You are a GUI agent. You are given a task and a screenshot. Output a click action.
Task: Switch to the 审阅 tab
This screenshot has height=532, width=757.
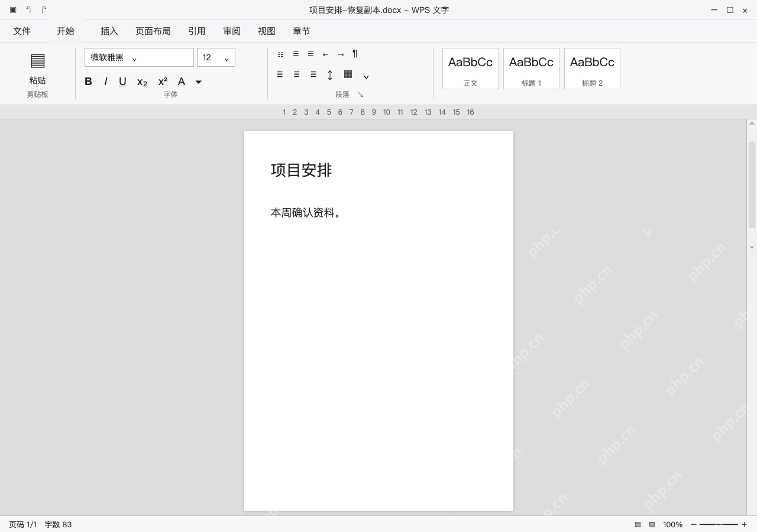tap(232, 31)
